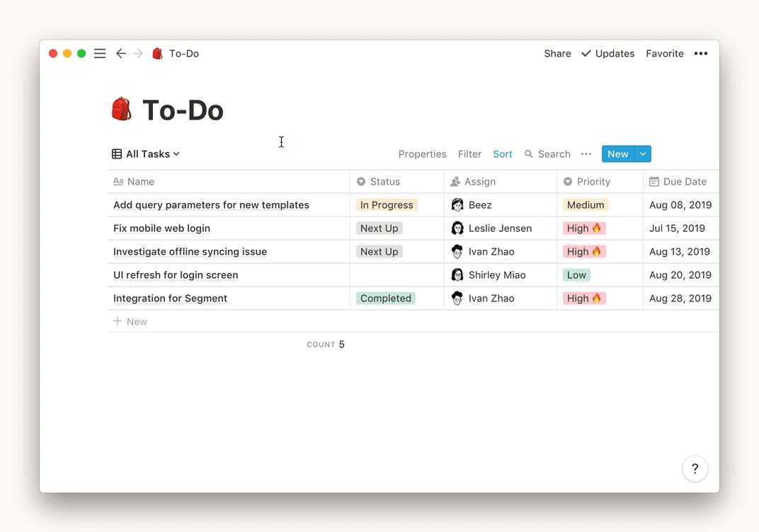Click the large backpack icon beside title
The height and width of the screenshot is (532, 759).
click(122, 110)
